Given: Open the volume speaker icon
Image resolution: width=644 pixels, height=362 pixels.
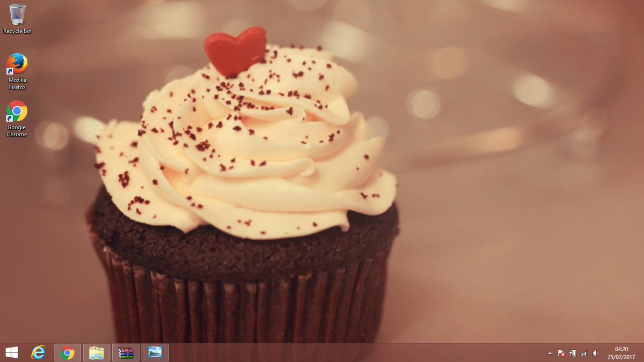Looking at the screenshot, I should click(595, 353).
